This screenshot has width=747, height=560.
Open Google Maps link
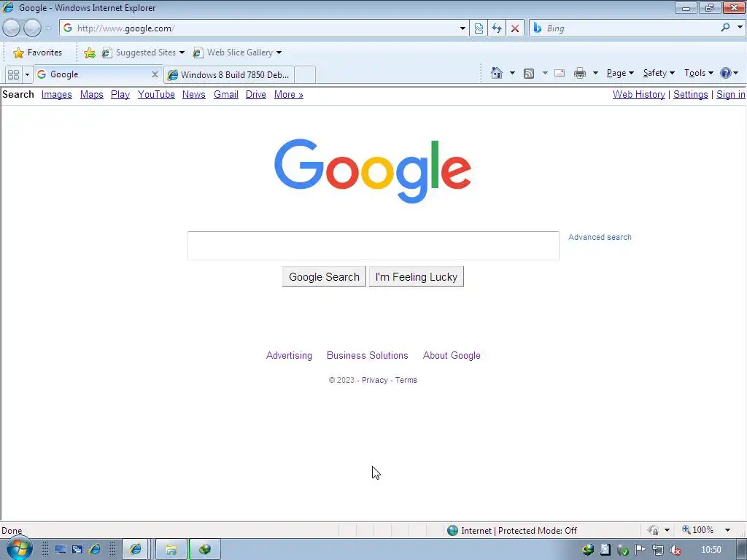pos(91,94)
